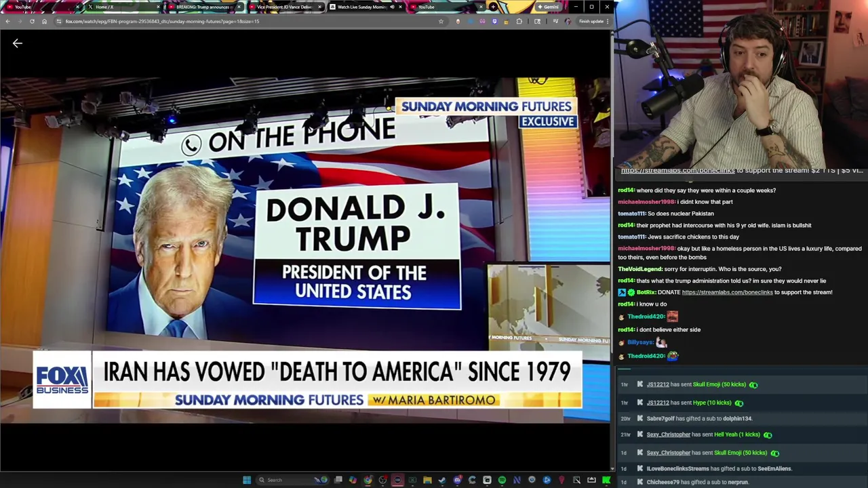
Task: Open the Windows Start menu
Action: click(247, 480)
